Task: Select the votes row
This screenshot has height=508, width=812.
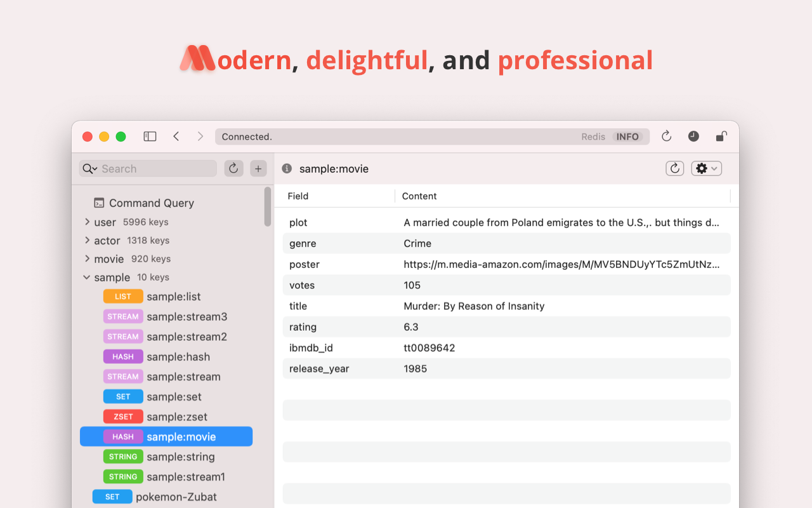Action: coord(507,286)
